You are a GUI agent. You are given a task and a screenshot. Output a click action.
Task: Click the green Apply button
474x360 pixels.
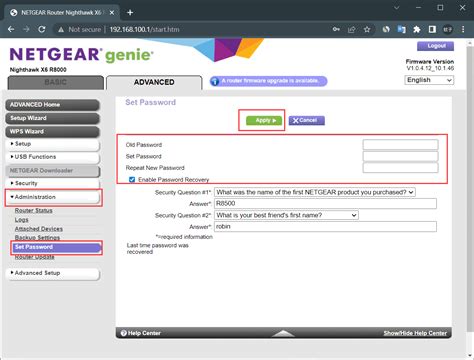[264, 120]
